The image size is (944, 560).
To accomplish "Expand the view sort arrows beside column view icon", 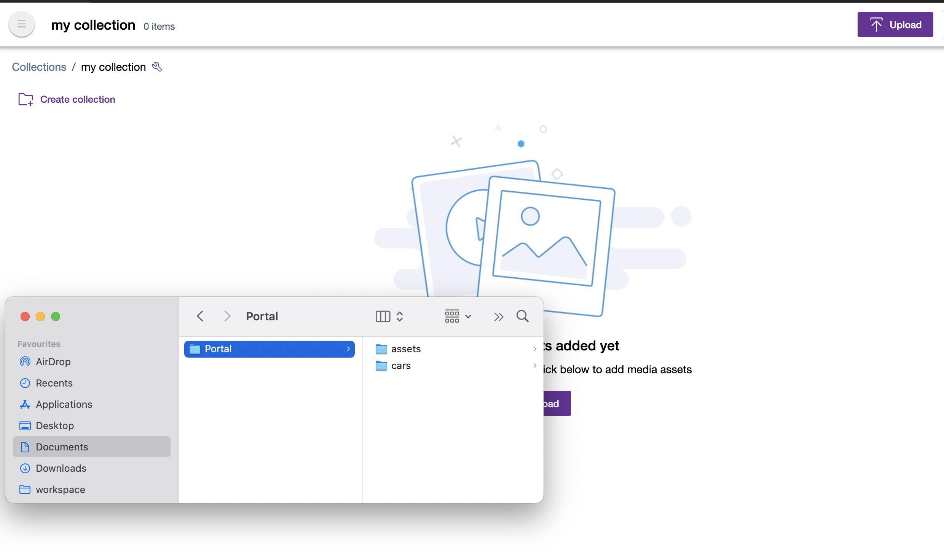I will point(399,316).
